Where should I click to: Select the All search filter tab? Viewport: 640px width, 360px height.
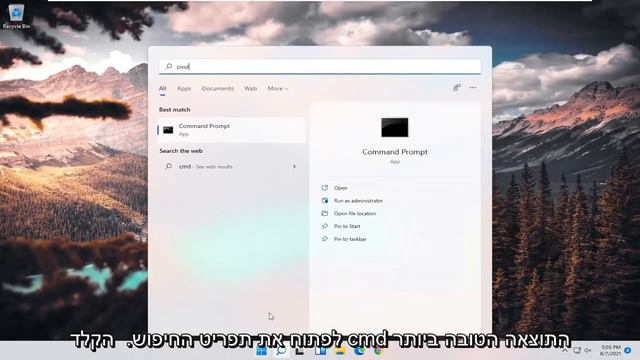[162, 89]
